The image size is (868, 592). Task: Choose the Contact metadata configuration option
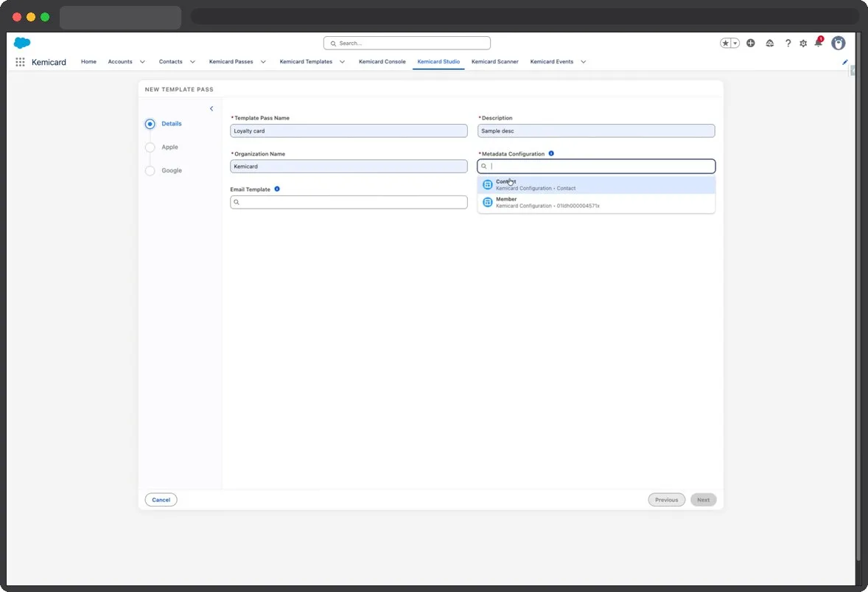596,185
